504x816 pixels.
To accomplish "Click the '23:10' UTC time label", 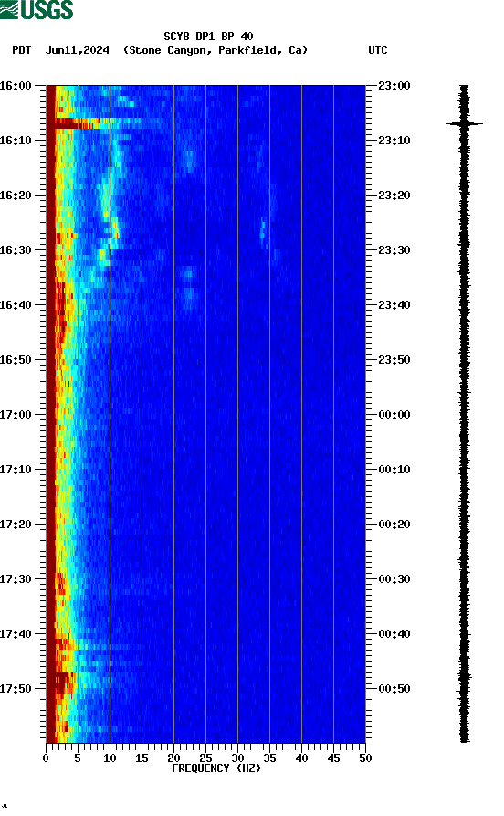I will coord(394,141).
